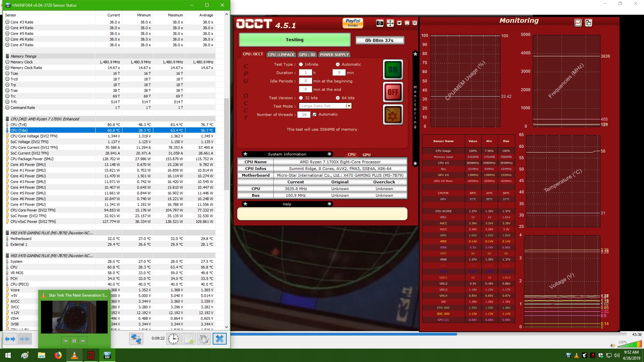
Task: Open HWiNFO remote network monitors icon
Action: point(136,339)
